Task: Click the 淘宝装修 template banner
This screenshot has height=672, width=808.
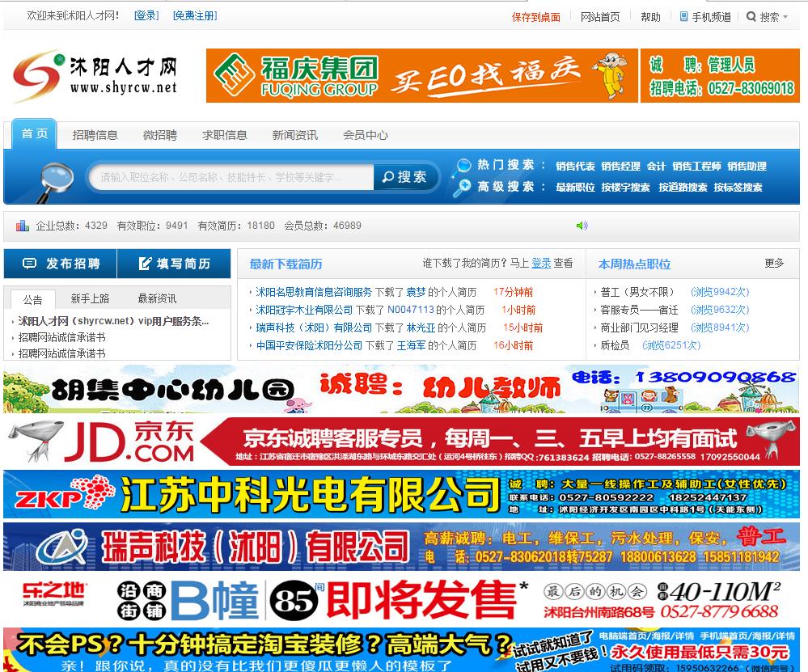Action: (x=401, y=649)
